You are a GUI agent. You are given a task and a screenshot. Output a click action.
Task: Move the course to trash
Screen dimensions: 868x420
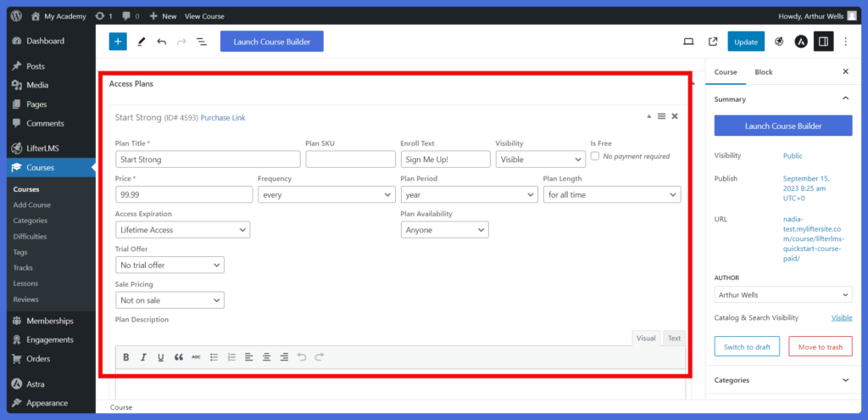point(821,346)
